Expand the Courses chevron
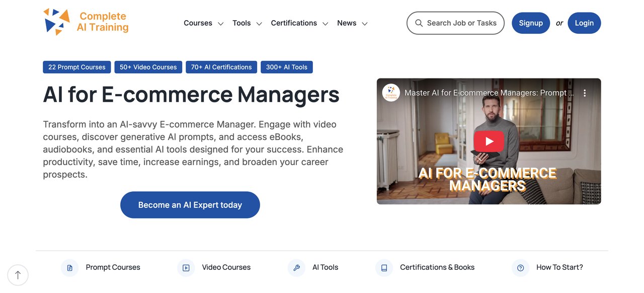 click(x=220, y=24)
